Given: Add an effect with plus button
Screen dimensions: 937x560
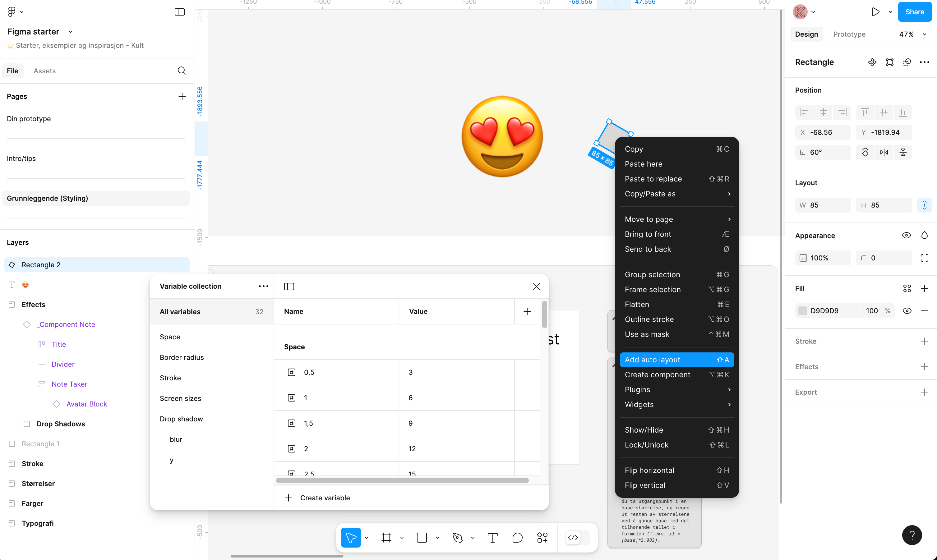Looking at the screenshot, I should tap(925, 366).
